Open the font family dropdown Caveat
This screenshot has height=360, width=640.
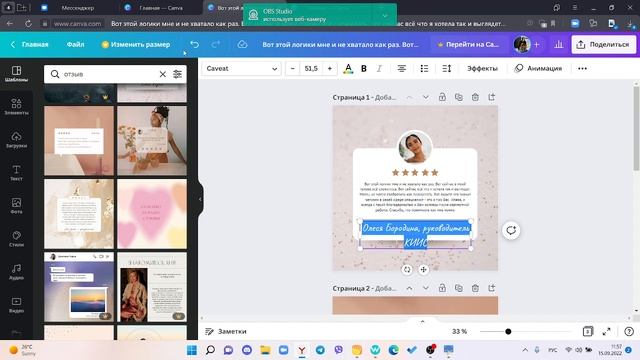click(241, 69)
